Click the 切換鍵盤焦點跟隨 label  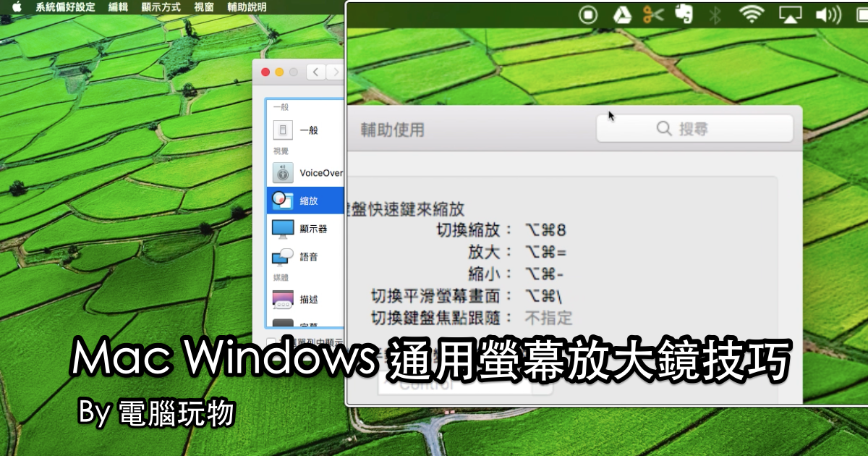(442, 318)
